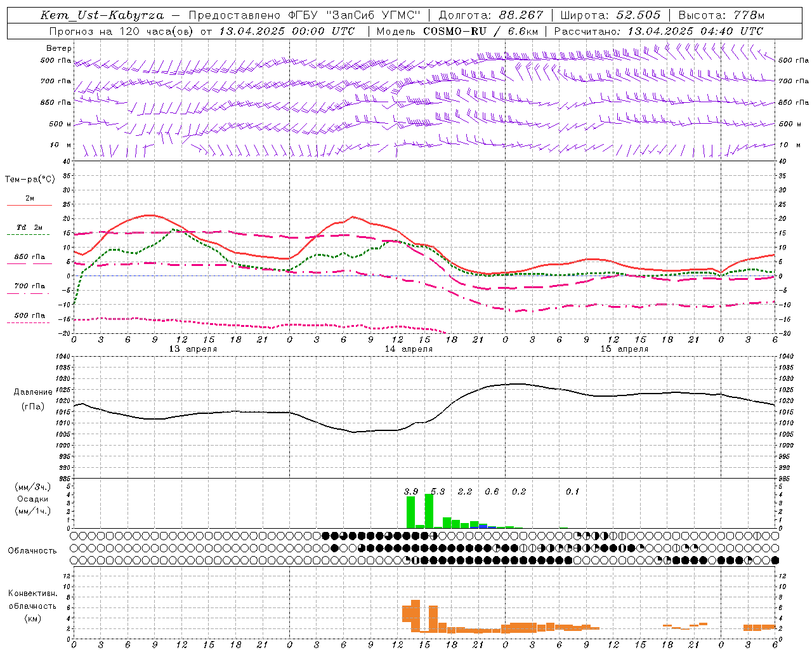Click the green precipitation bar below 5.3
This screenshot has height=650, width=812.
point(429,511)
